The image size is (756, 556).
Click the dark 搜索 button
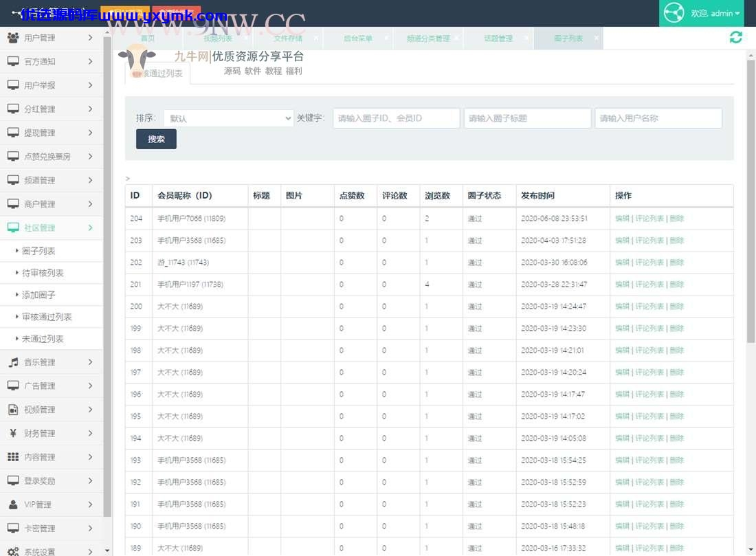tap(156, 140)
